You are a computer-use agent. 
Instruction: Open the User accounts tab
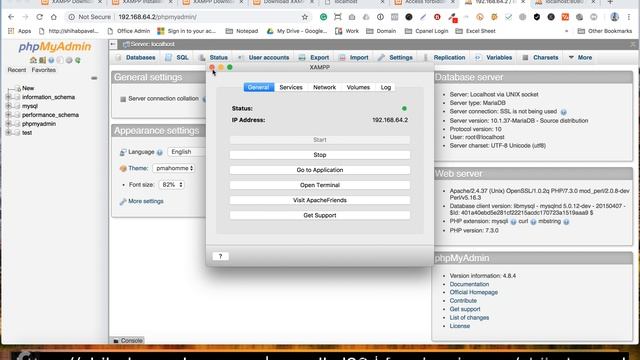(263, 58)
